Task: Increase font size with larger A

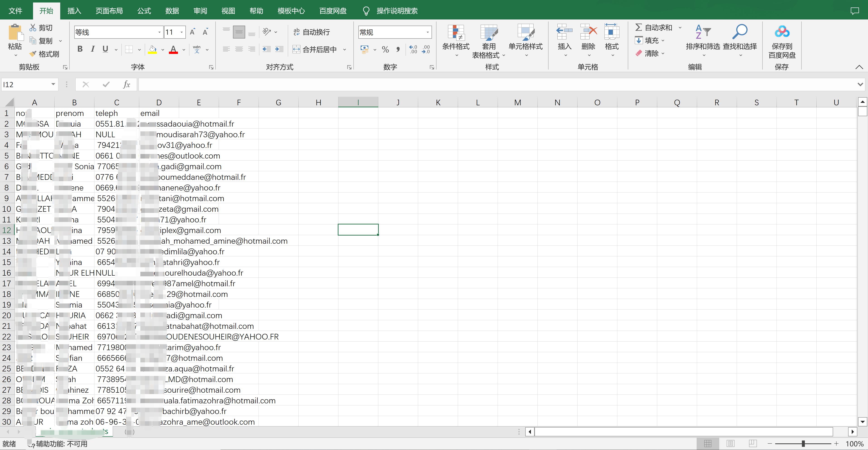Action: 192,32
